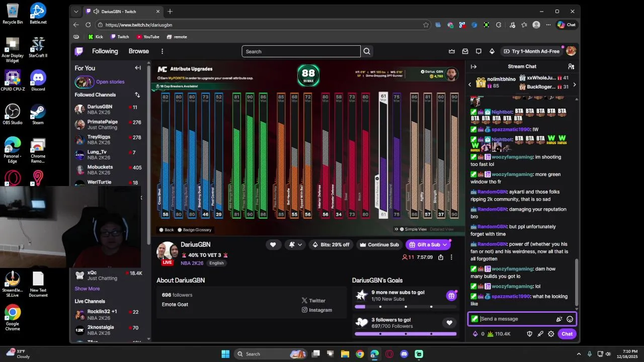The image size is (644, 362).
Task: Open the chat celebration party popper icon
Action: tap(559, 319)
